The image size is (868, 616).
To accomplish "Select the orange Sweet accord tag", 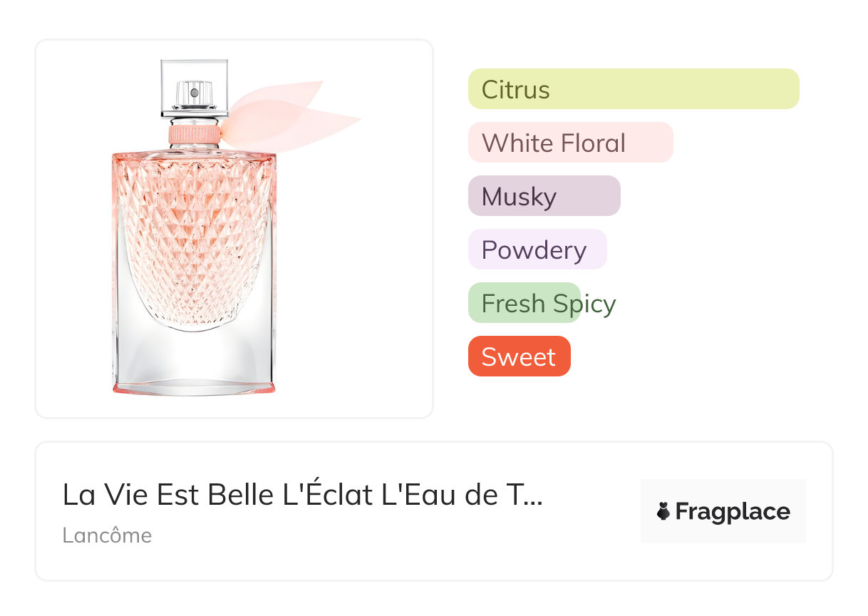I will click(519, 356).
